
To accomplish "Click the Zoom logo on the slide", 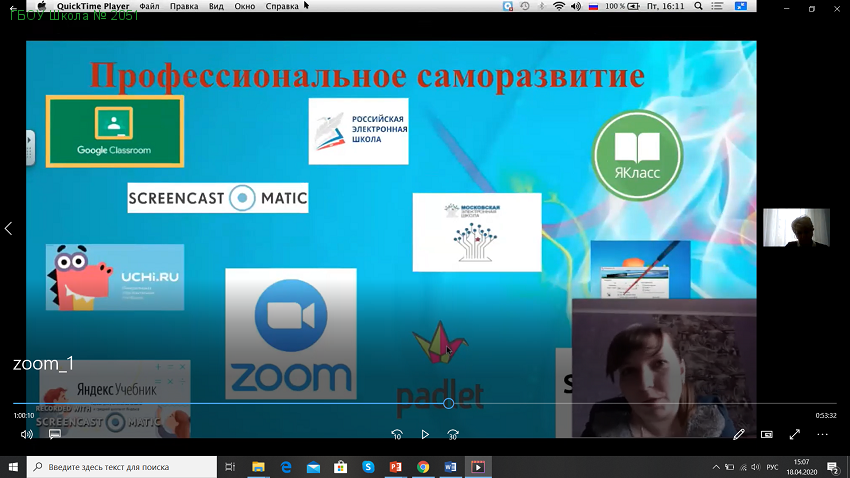I will pos(291,334).
